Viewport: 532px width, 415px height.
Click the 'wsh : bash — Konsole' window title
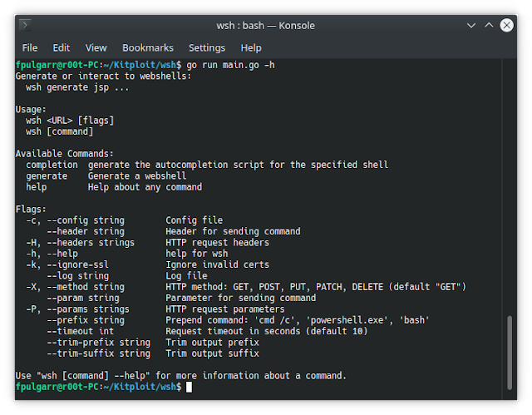click(265, 26)
